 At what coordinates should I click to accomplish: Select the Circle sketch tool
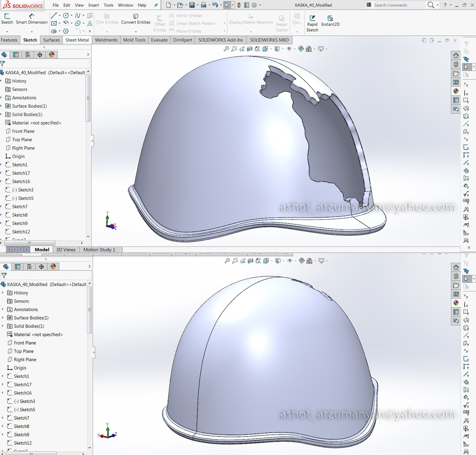pos(66,16)
